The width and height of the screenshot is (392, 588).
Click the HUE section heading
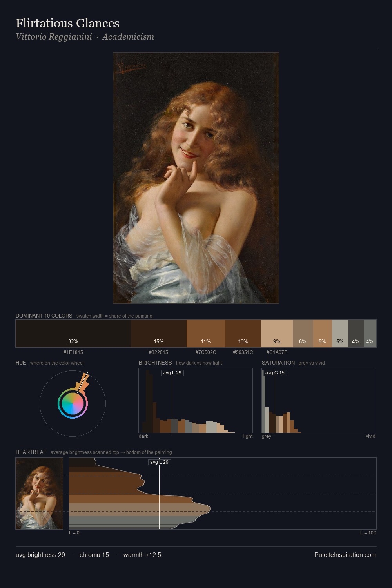click(x=21, y=363)
